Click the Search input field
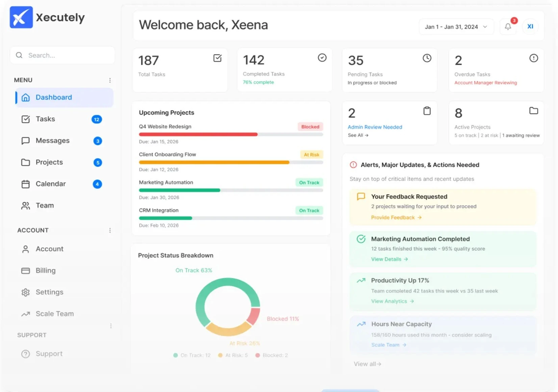The height and width of the screenshot is (392, 558). click(x=62, y=55)
